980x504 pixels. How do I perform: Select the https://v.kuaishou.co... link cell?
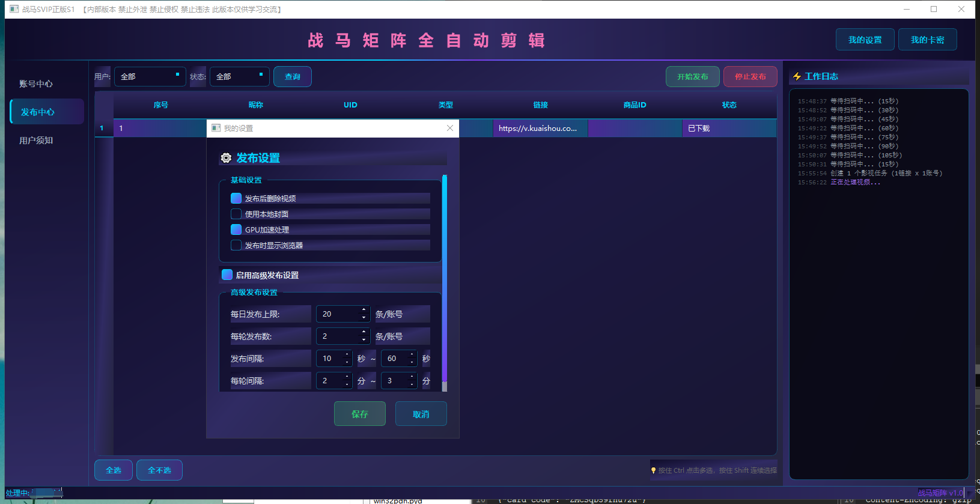point(540,128)
